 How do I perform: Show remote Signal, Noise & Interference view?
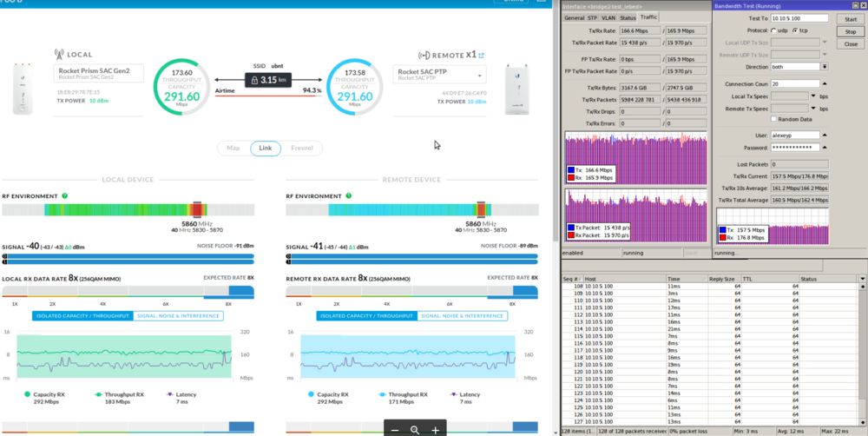[462, 316]
